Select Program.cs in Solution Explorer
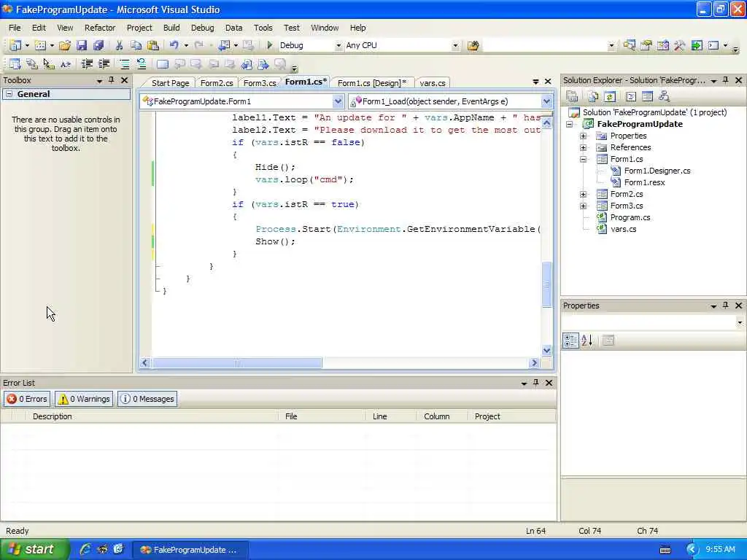747x560 pixels. pyautogui.click(x=630, y=217)
